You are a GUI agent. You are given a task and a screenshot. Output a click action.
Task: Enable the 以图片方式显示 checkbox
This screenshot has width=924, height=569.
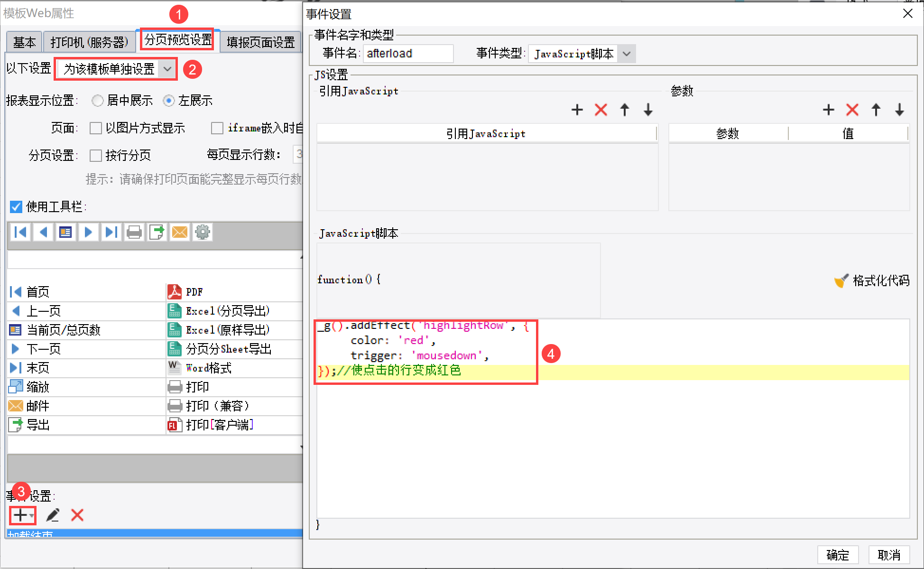tap(96, 128)
